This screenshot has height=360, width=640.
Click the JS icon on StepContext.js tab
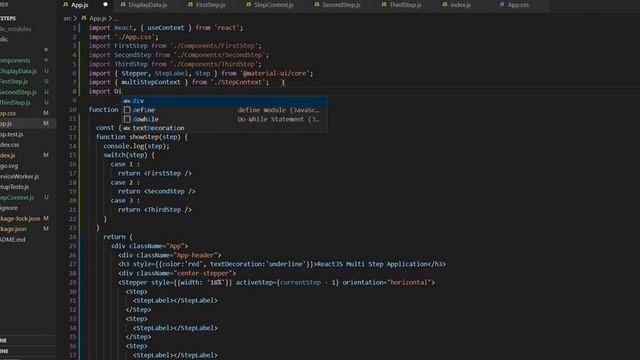coord(249,4)
